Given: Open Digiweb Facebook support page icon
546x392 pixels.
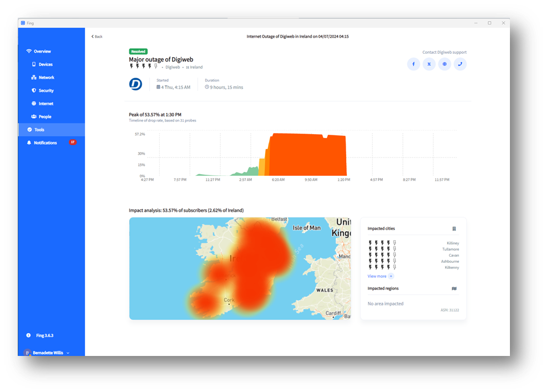Looking at the screenshot, I should point(413,64).
